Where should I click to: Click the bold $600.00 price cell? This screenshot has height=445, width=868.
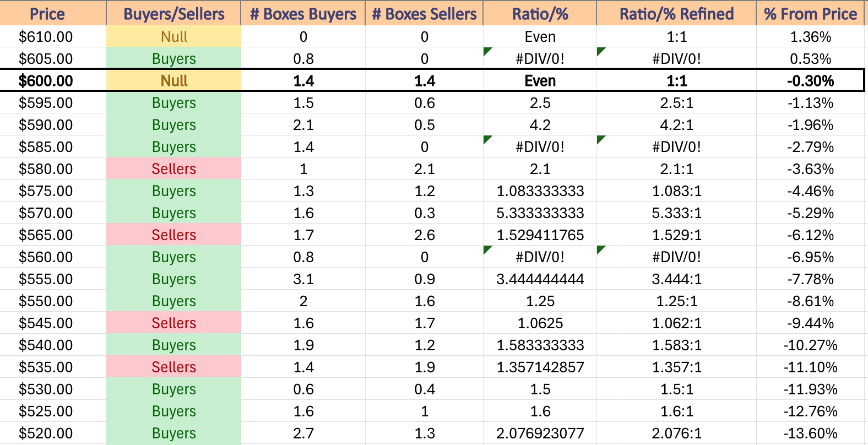pyautogui.click(x=53, y=80)
